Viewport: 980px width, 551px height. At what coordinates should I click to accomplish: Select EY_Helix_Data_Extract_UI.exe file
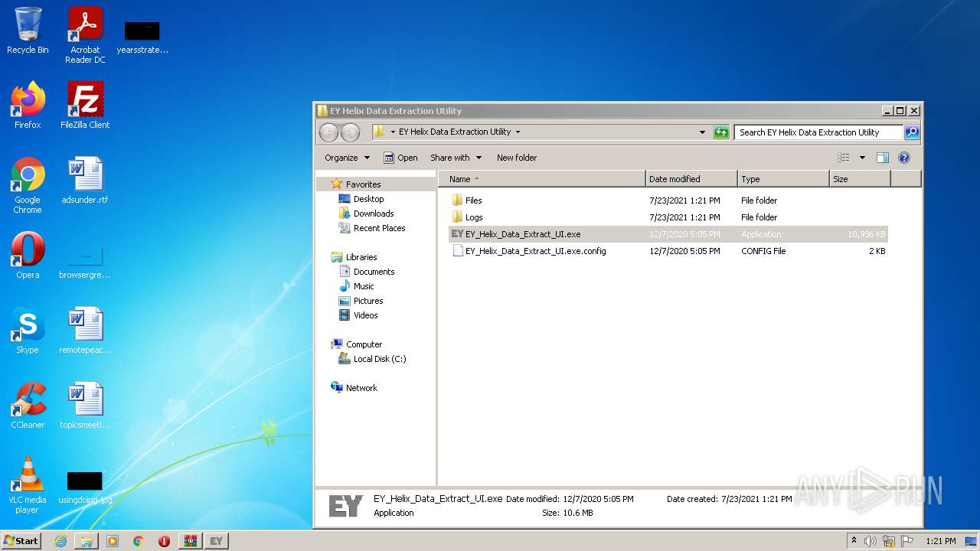pos(668,234)
